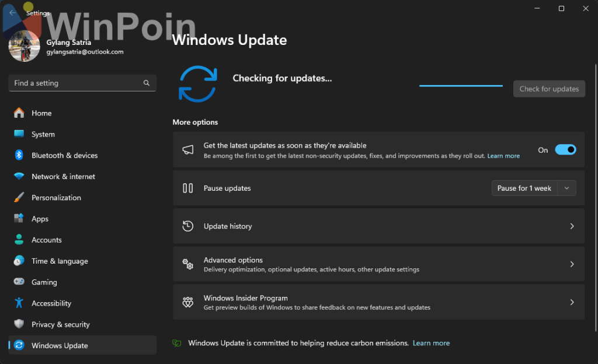Click the back arrow at top left
The height and width of the screenshot is (364, 598).
12,13
